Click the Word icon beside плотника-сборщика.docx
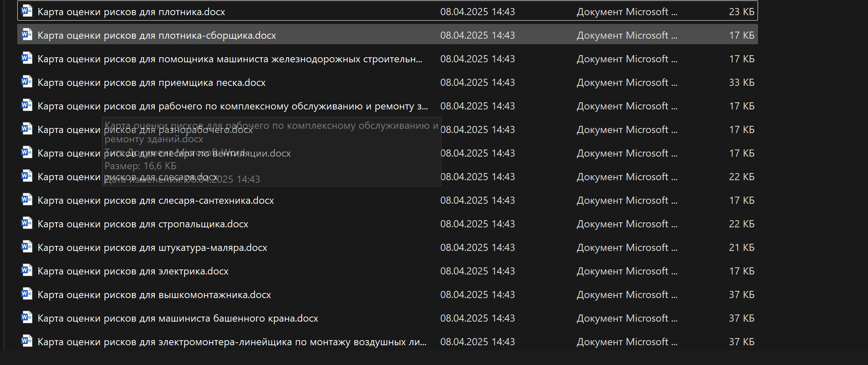 [27, 35]
